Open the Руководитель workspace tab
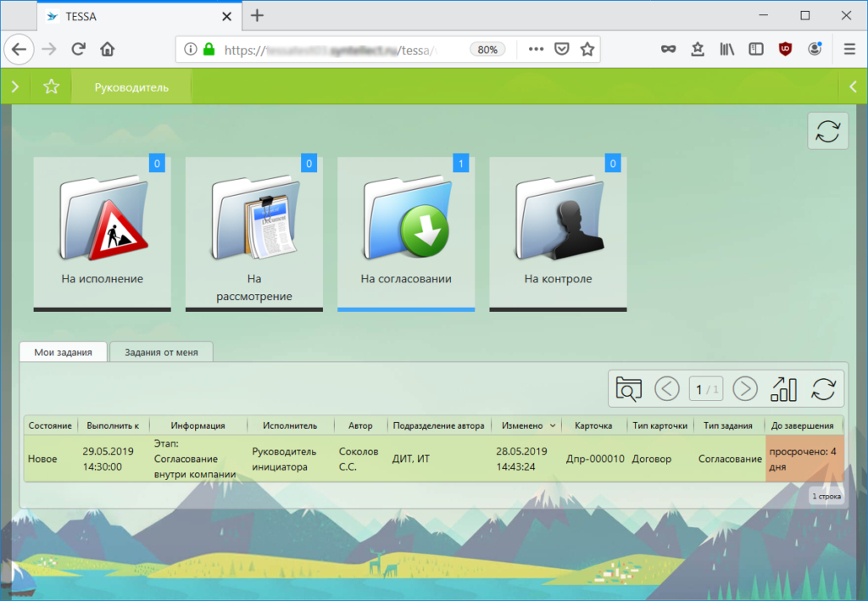 (x=131, y=86)
